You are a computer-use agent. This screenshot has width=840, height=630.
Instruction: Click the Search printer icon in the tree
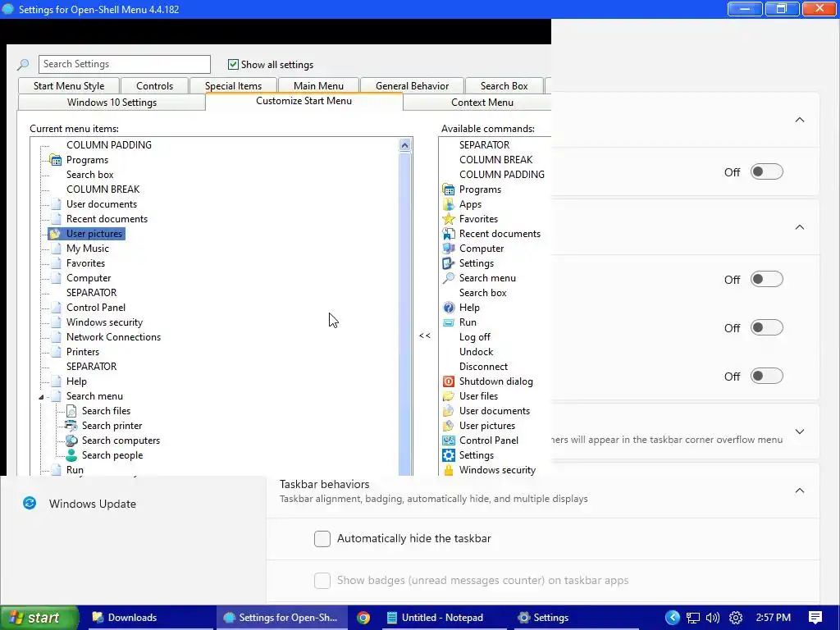tap(71, 426)
